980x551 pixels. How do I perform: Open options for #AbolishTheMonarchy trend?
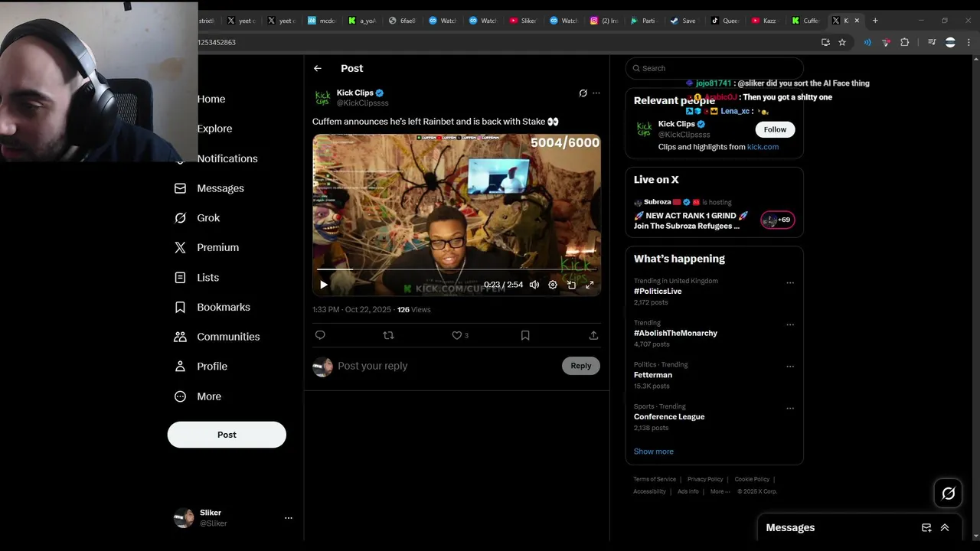tap(790, 324)
